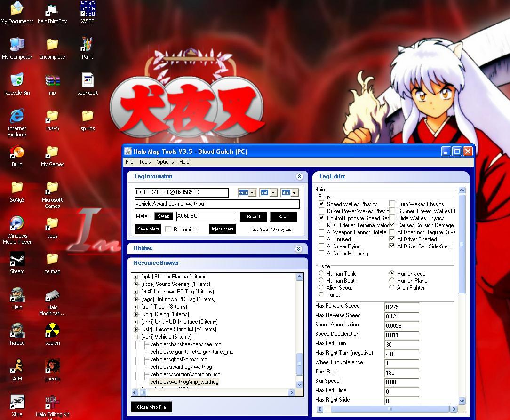Image resolution: width=510 pixels, height=420 pixels.
Task: Click the Inject Meta button
Action: (223, 229)
